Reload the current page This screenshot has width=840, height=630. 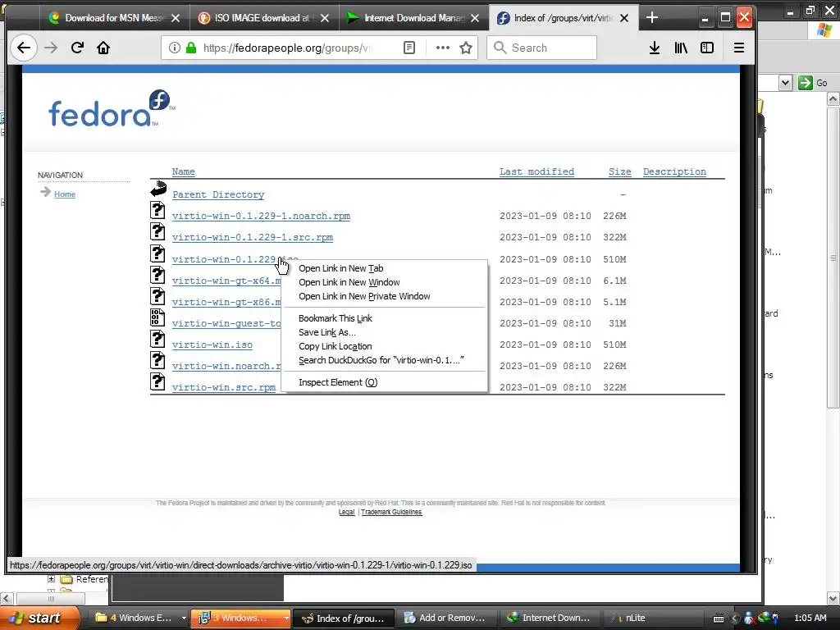point(77,48)
